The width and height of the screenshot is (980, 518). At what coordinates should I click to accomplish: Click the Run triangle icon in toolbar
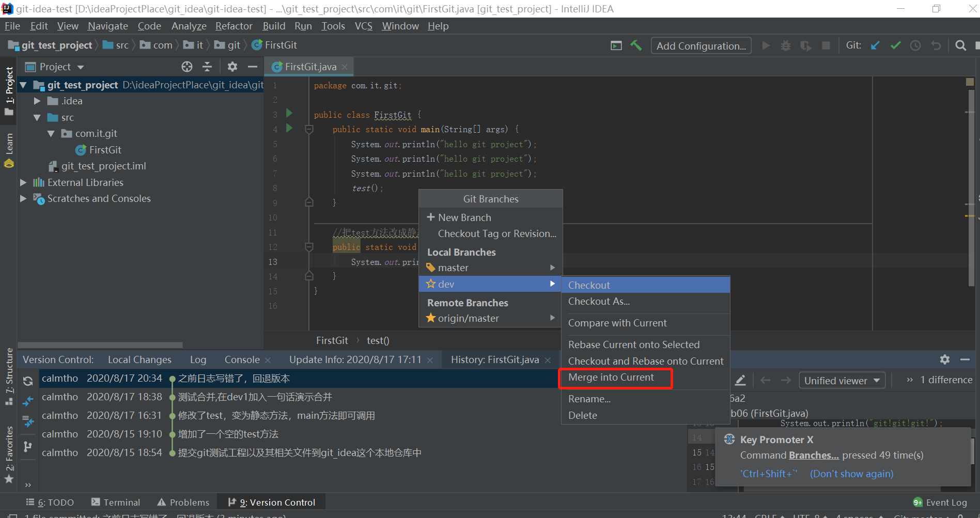coord(766,45)
